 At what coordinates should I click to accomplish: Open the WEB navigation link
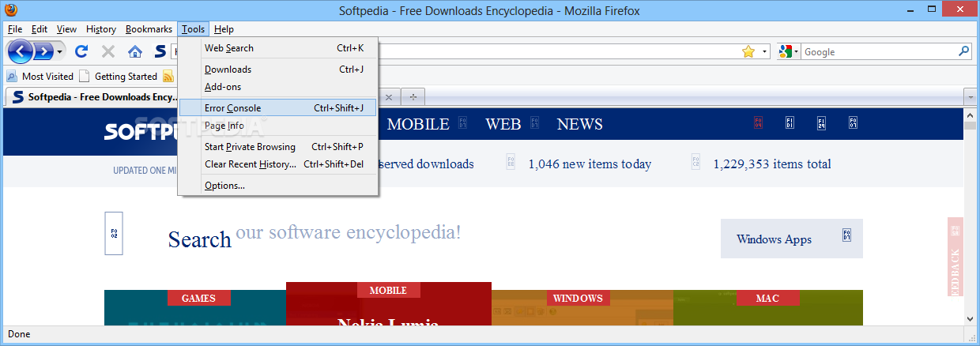pos(503,124)
